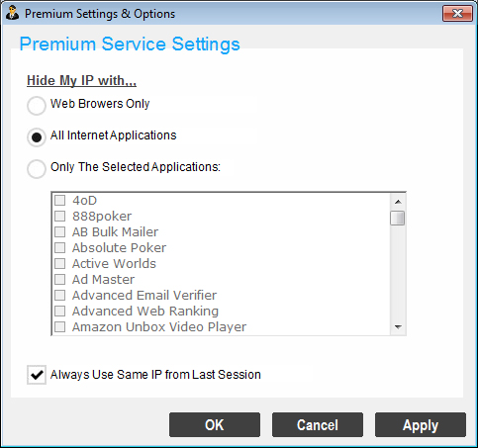Tick the Advanced Web Ranking checkbox
This screenshot has width=478, height=448.
[59, 311]
